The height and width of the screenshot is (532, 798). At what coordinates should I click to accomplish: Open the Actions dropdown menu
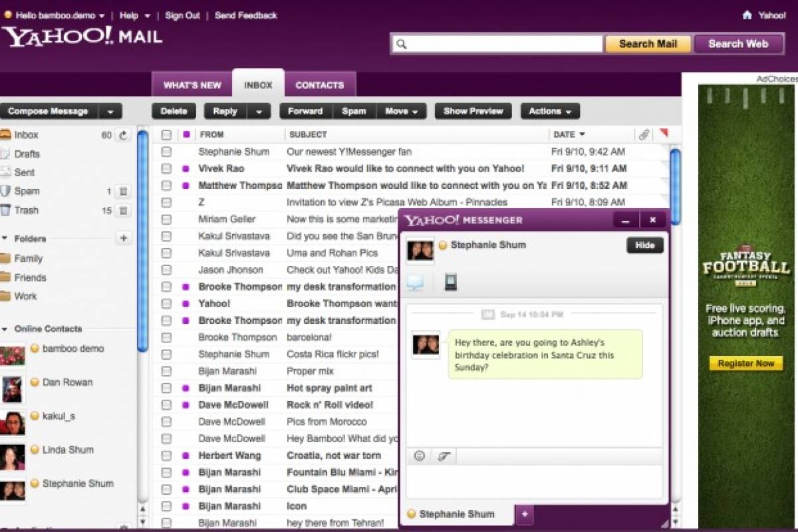coord(550,112)
